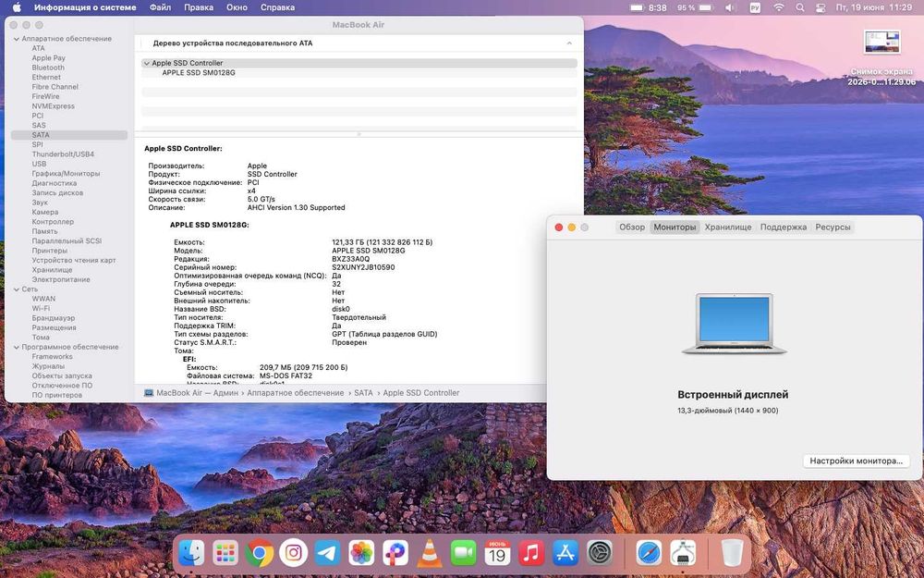Collapse Программное обеспечение sidebar section
Screen dimensions: 924x578
point(17,348)
